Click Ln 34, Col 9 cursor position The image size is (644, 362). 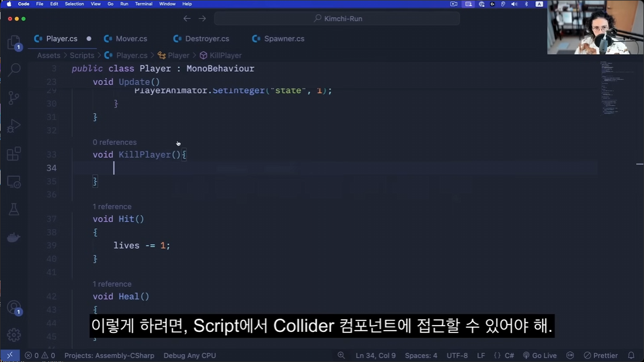tap(375, 355)
